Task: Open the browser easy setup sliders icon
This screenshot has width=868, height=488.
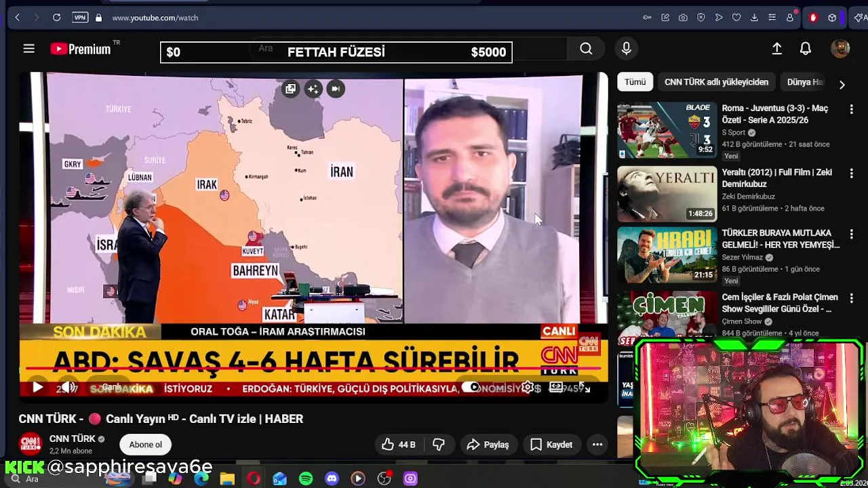Action: coord(772,18)
